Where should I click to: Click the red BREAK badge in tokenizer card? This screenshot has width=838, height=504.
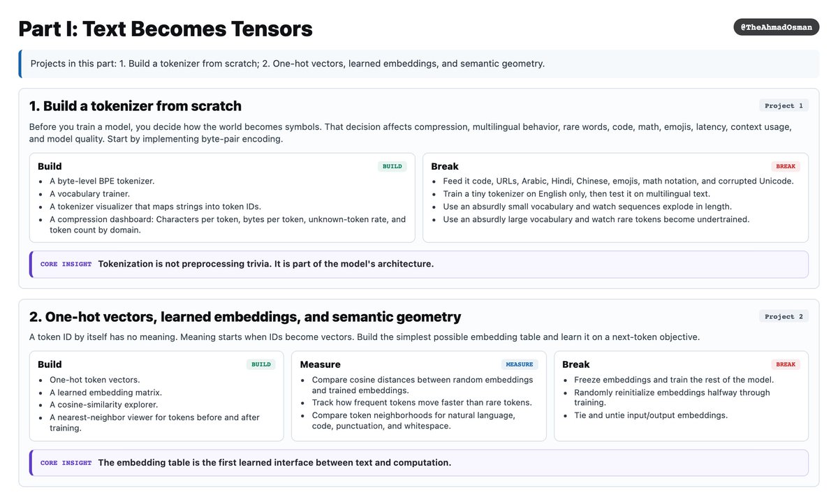click(786, 167)
